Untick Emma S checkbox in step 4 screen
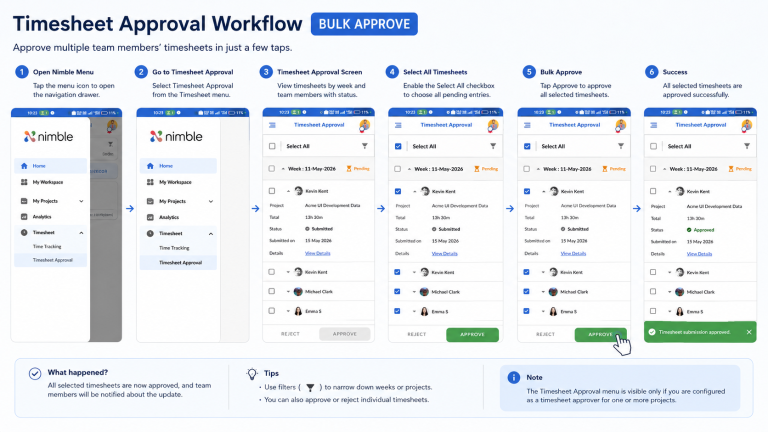The width and height of the screenshot is (768, 432). [x=397, y=311]
